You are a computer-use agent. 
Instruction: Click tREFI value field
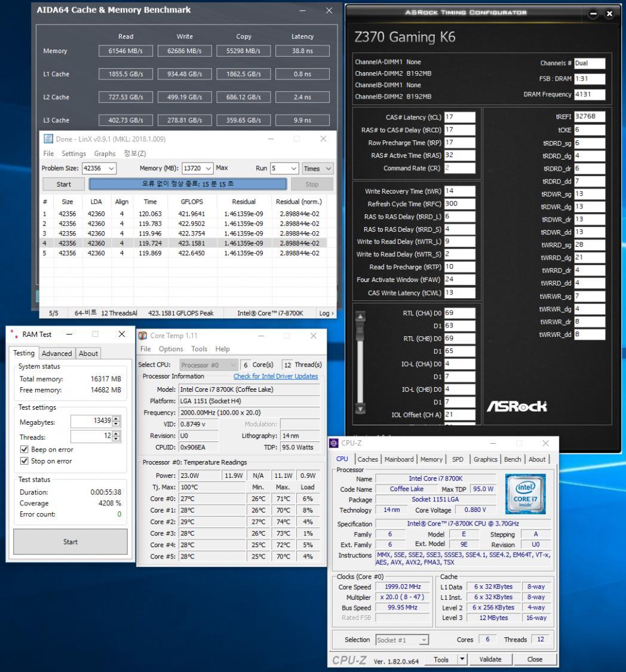(x=590, y=116)
